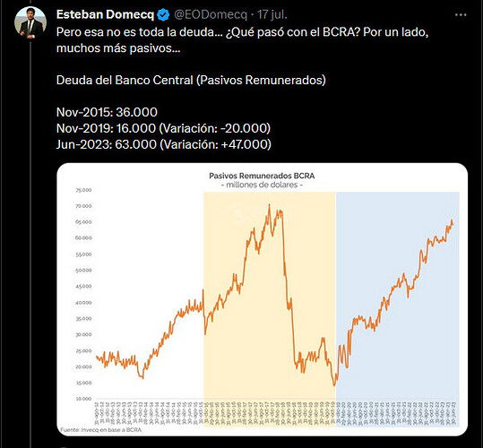
Task: Click Esteban Domecq's profile avatar
Action: [x=30, y=22]
